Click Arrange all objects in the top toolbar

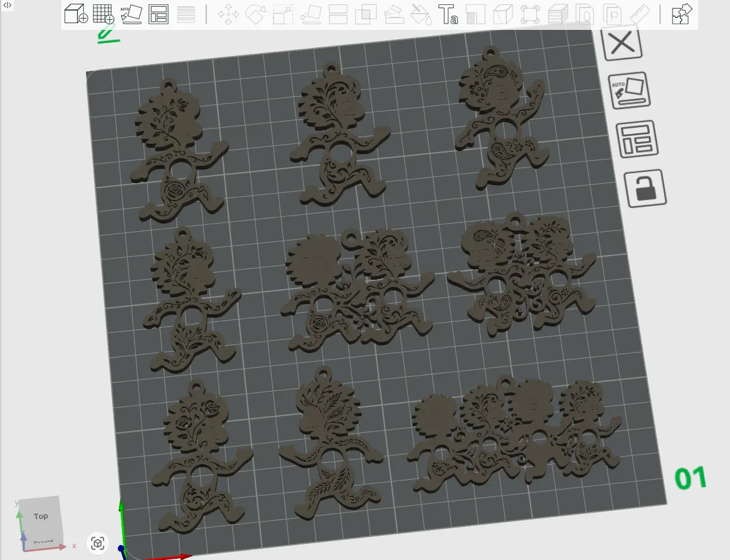(158, 14)
